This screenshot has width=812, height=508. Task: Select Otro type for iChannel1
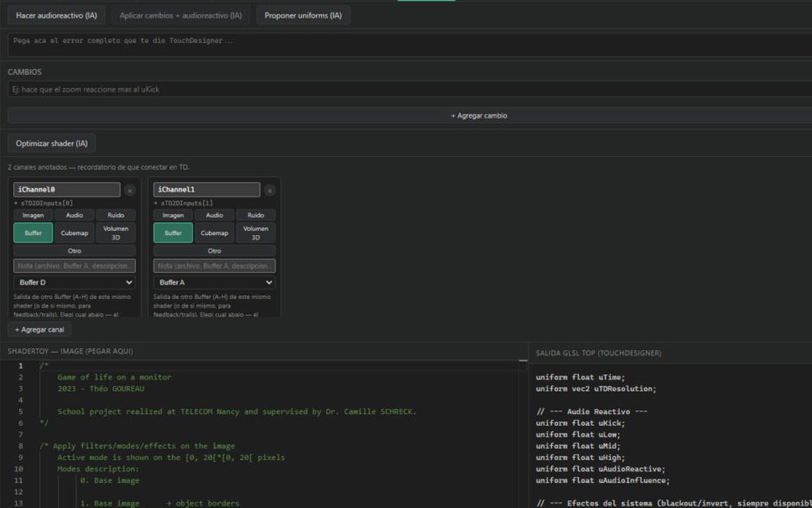tap(215, 251)
